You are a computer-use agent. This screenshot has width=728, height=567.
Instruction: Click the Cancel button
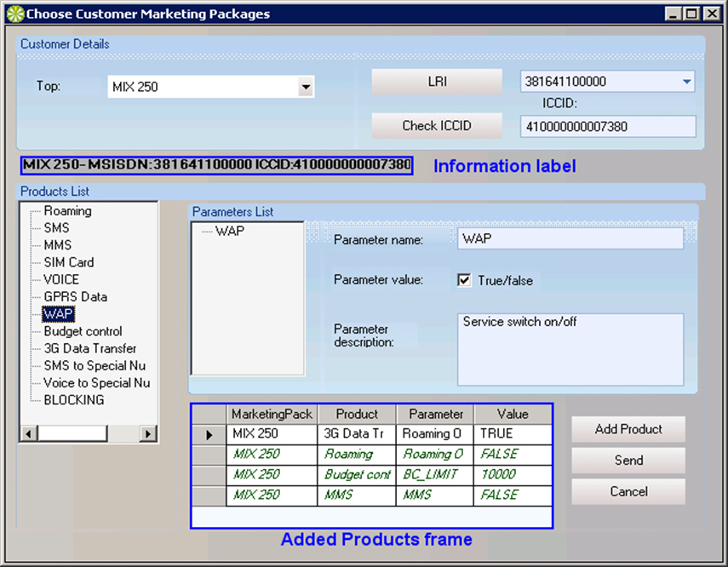coord(628,491)
